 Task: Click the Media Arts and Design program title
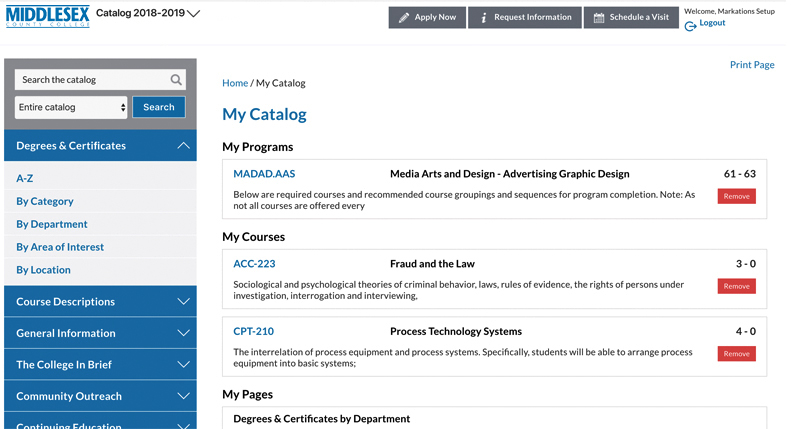[x=510, y=174]
